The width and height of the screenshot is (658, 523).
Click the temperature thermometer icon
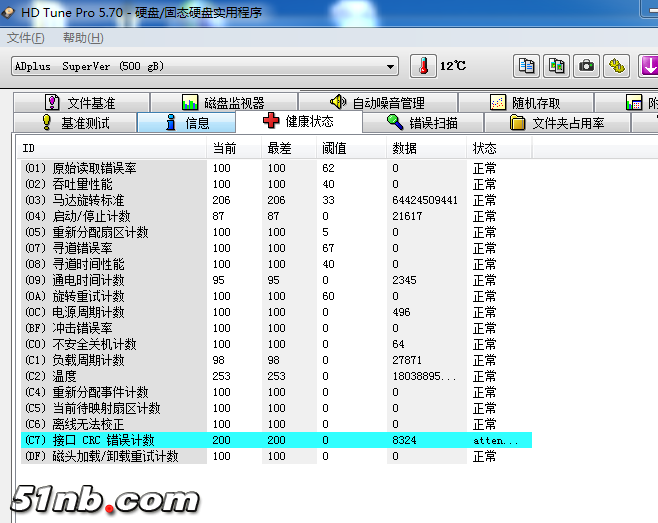click(x=424, y=66)
